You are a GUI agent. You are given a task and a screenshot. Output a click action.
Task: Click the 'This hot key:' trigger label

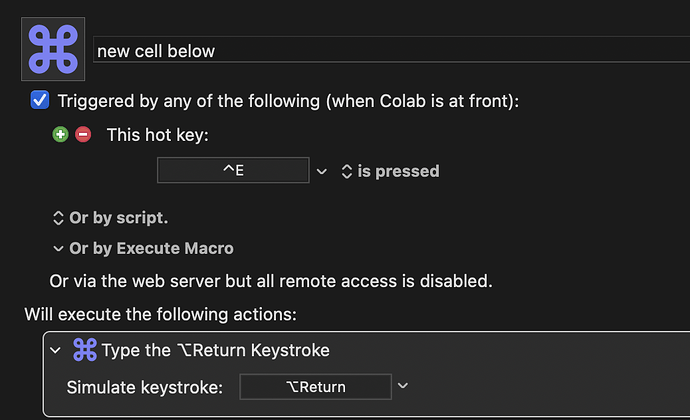click(x=158, y=135)
